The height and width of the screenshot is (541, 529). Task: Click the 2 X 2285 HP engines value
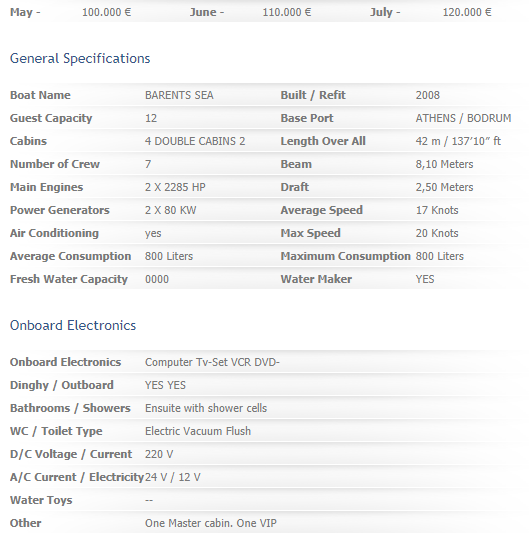175,187
